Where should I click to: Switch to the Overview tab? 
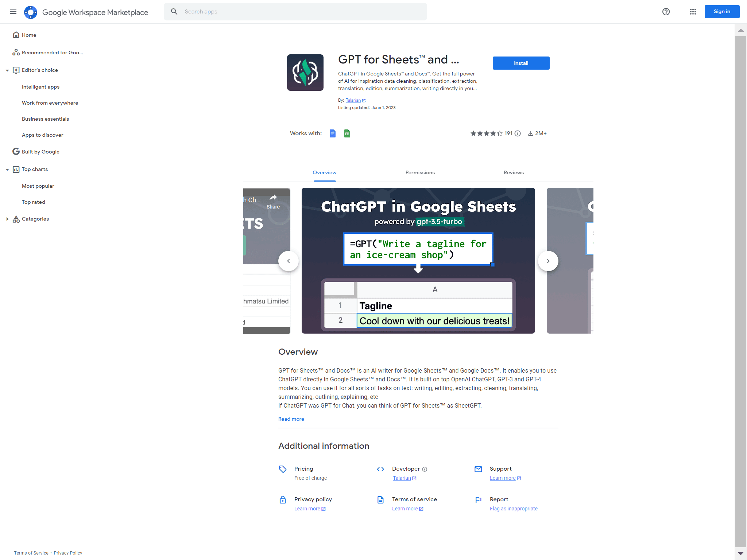(325, 172)
